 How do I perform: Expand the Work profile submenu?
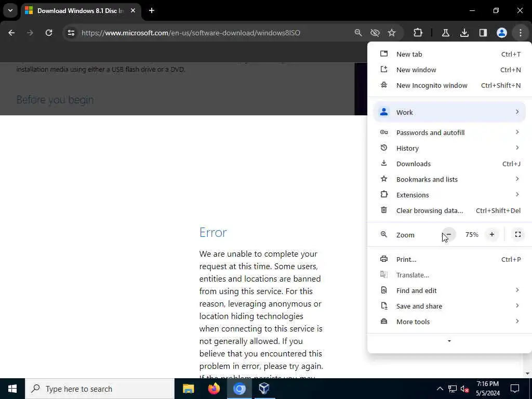click(449, 112)
